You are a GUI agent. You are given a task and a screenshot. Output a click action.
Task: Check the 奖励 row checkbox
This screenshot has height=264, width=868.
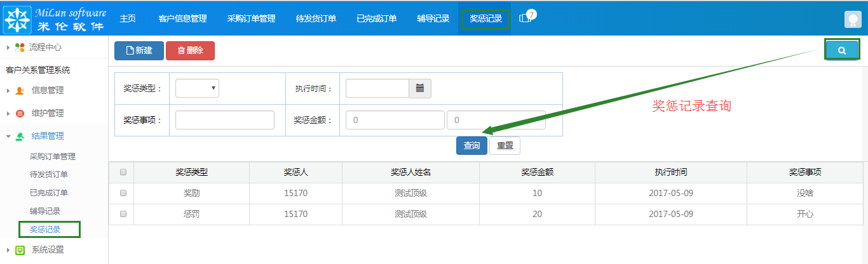tap(123, 193)
